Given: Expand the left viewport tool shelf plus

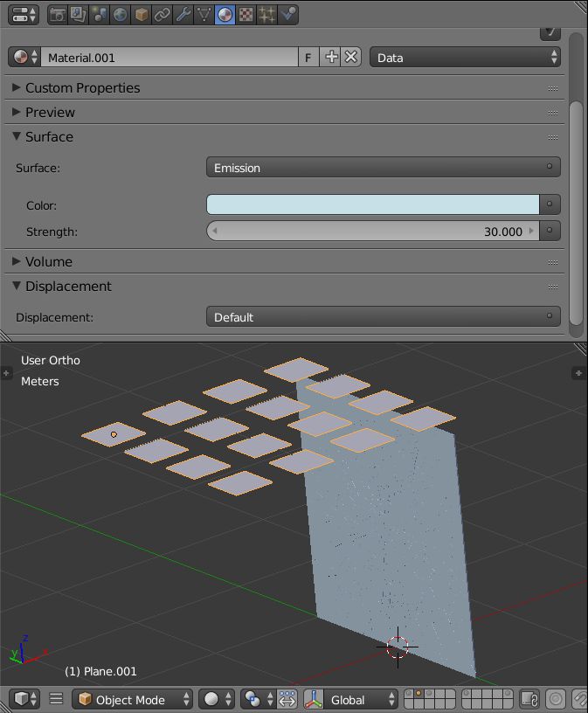Looking at the screenshot, I should pyautogui.click(x=6, y=373).
